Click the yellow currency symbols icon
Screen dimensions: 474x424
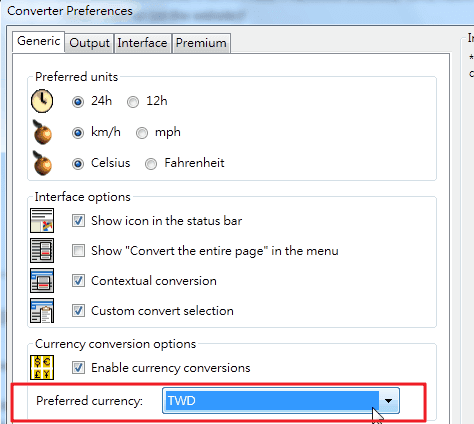pyautogui.click(x=42, y=367)
